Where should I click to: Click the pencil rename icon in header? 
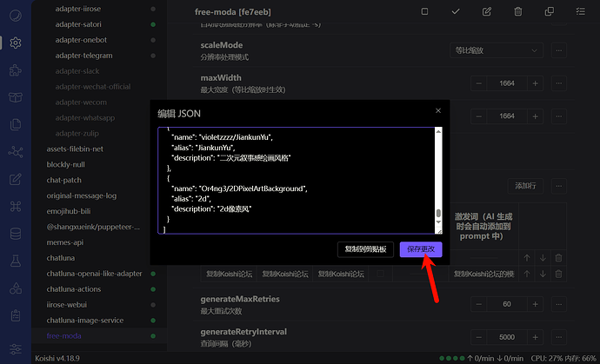tap(487, 11)
